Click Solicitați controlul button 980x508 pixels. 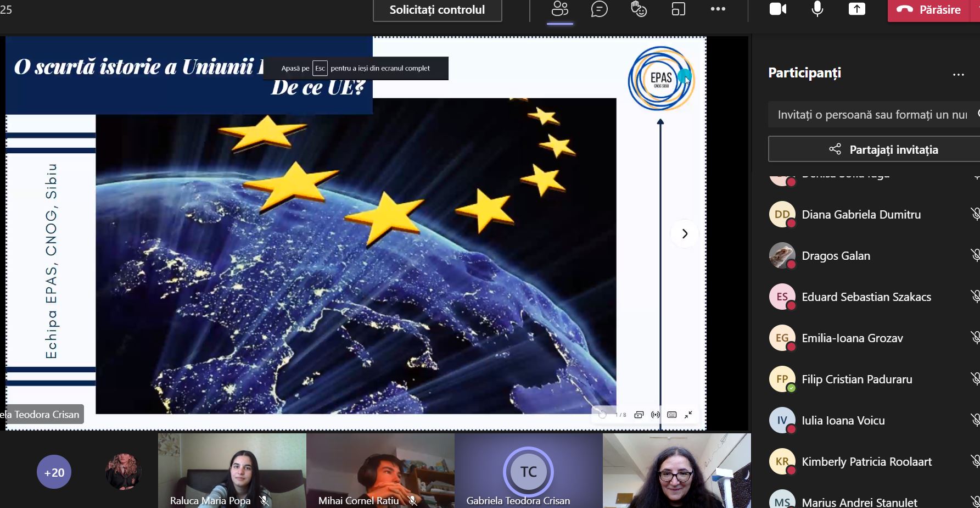click(x=437, y=10)
